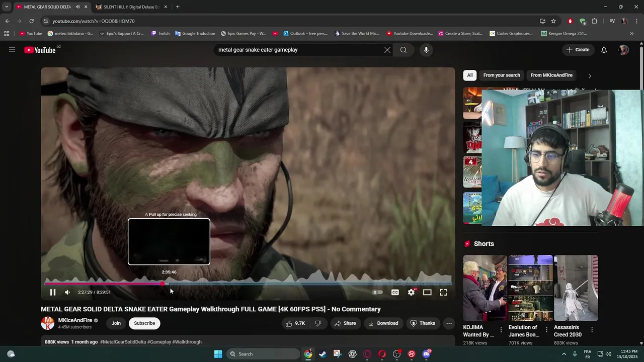The height and width of the screenshot is (362, 644).
Task: Show more bookmarks chevron
Action: click(x=632, y=34)
